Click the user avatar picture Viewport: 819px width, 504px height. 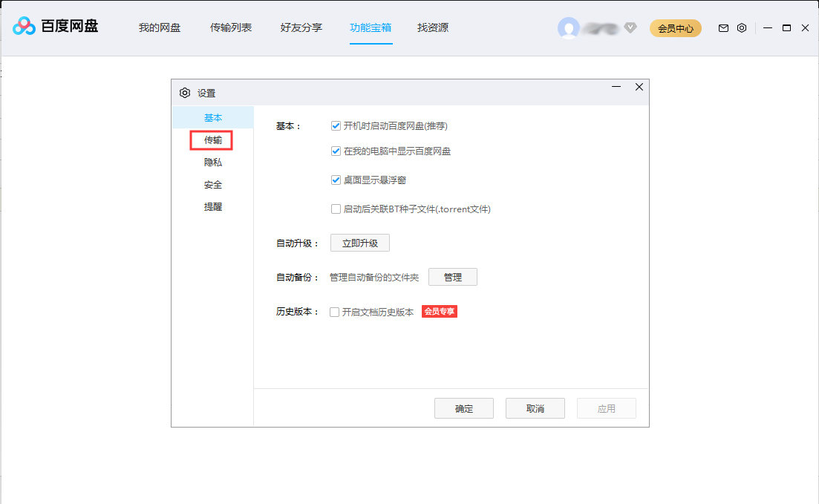569,27
